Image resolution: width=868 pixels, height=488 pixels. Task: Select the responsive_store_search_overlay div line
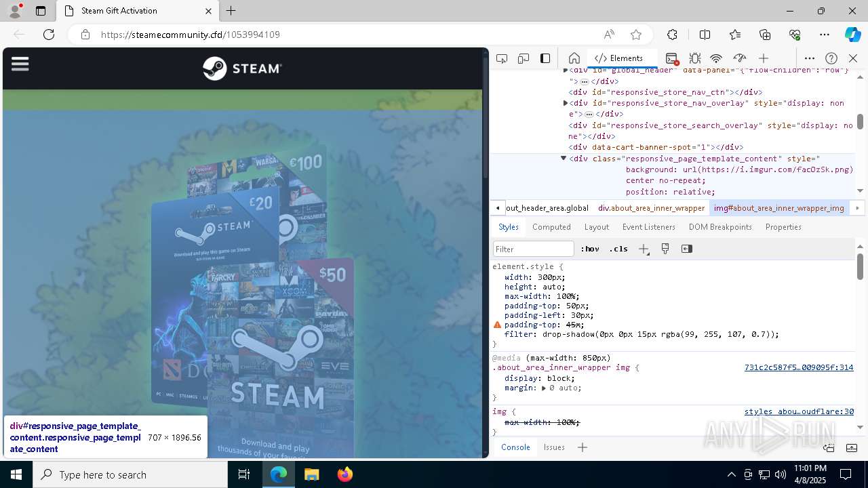[711, 131]
